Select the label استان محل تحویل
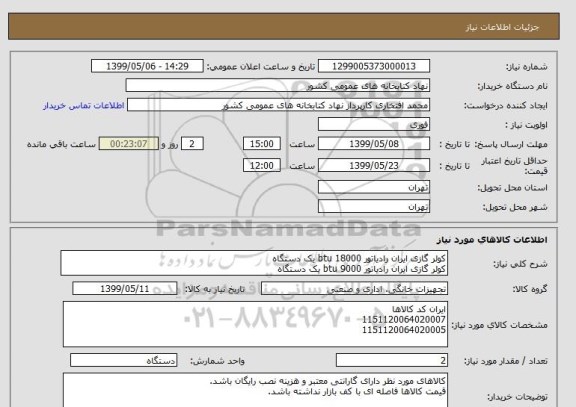The width and height of the screenshot is (576, 407). 512,188
